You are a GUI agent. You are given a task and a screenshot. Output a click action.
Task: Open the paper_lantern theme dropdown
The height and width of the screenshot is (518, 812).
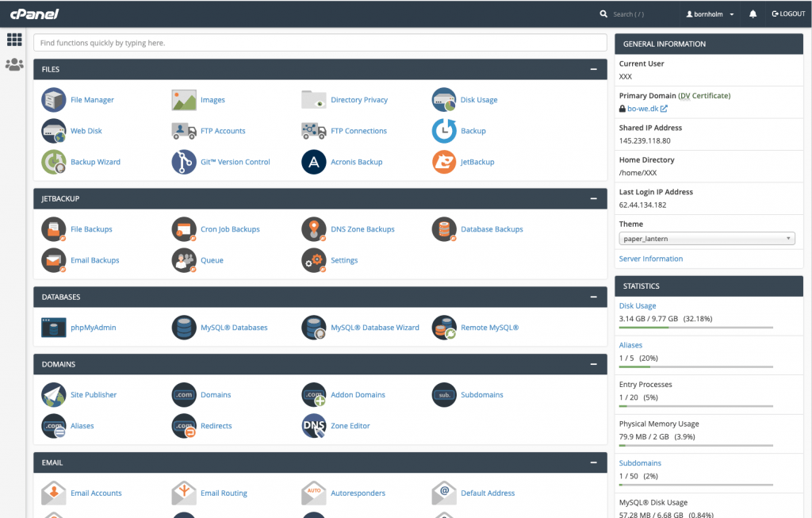point(707,238)
